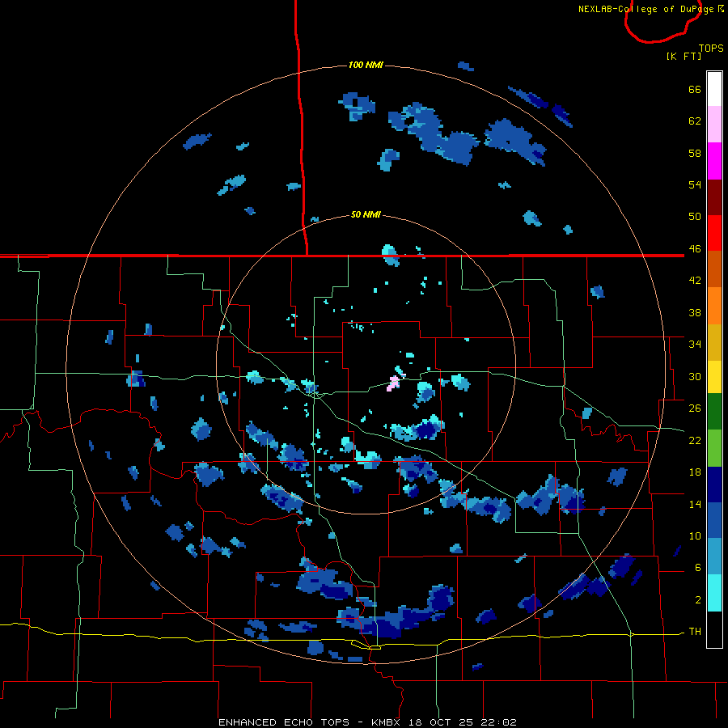This screenshot has height=728, width=728.
Task: Click the 42 legend value
Action: tap(695, 280)
